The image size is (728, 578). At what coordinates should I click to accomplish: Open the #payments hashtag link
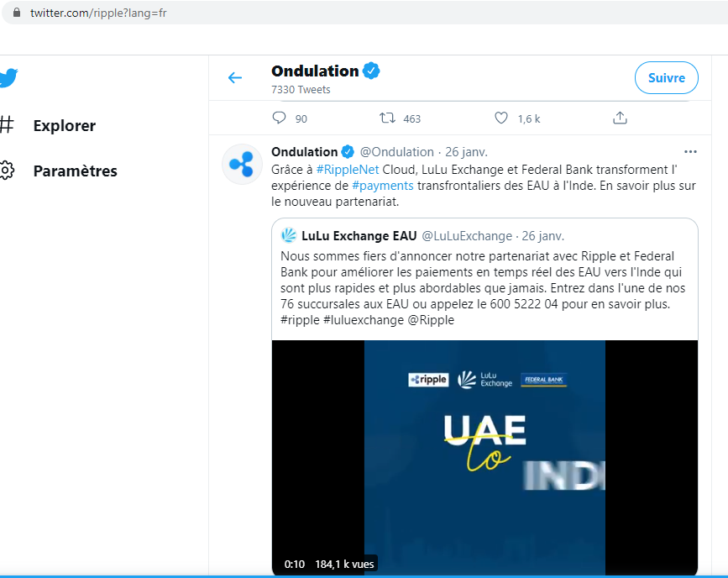(x=383, y=186)
